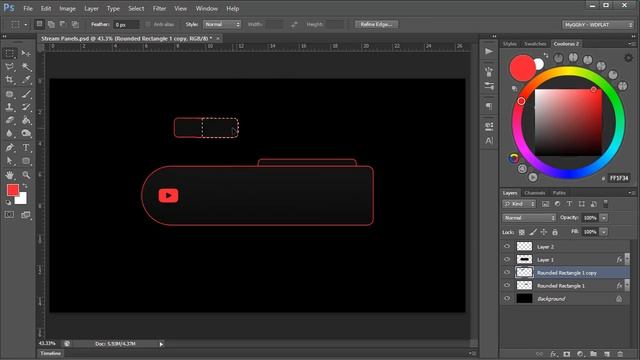Image resolution: width=640 pixels, height=360 pixels.
Task: Select the Zoom tool
Action: point(26,175)
